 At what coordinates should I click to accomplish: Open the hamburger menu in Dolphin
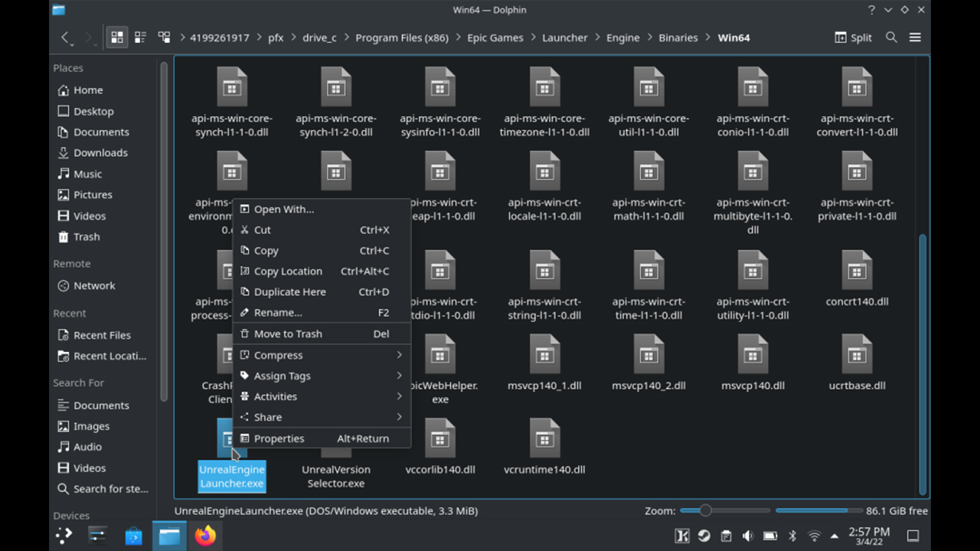[x=915, y=37]
